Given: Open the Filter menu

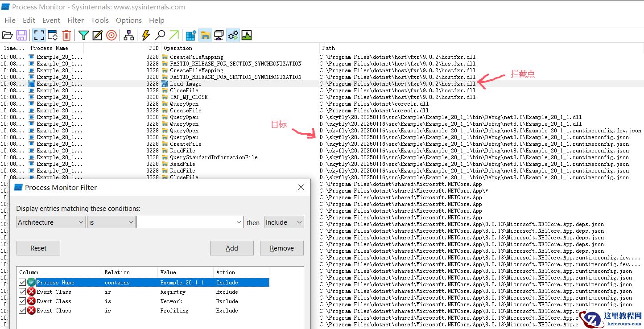Looking at the screenshot, I should point(75,20).
